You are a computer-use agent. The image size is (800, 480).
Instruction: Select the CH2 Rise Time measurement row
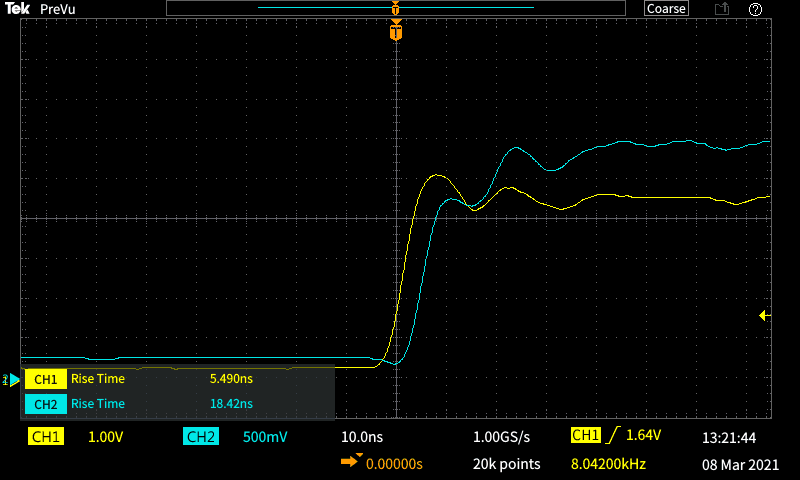(178, 404)
